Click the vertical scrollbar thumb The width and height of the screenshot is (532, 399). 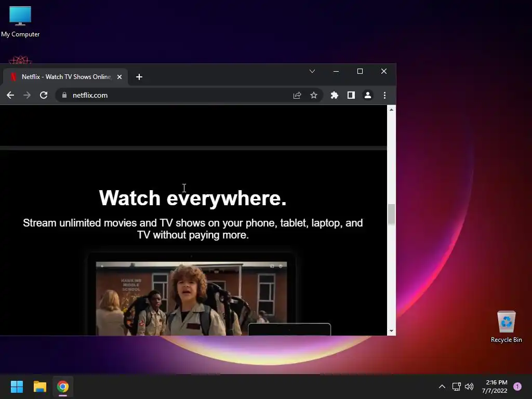coord(391,214)
